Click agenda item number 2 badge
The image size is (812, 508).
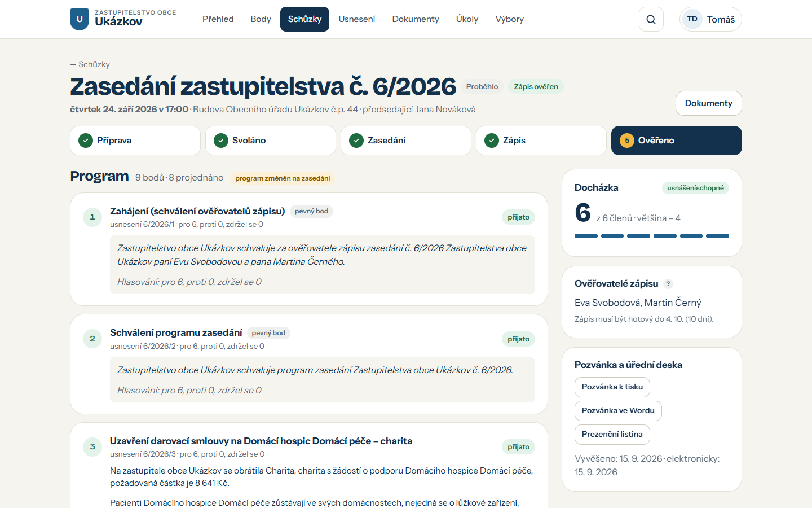click(92, 339)
